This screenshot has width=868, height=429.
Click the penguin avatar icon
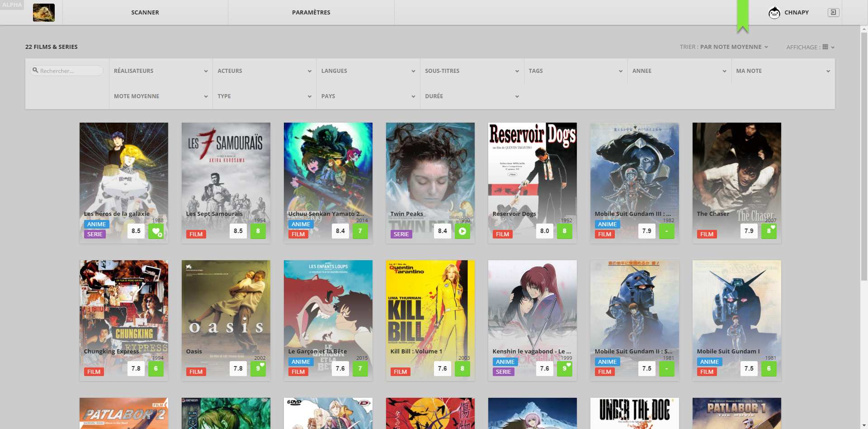[x=774, y=13]
